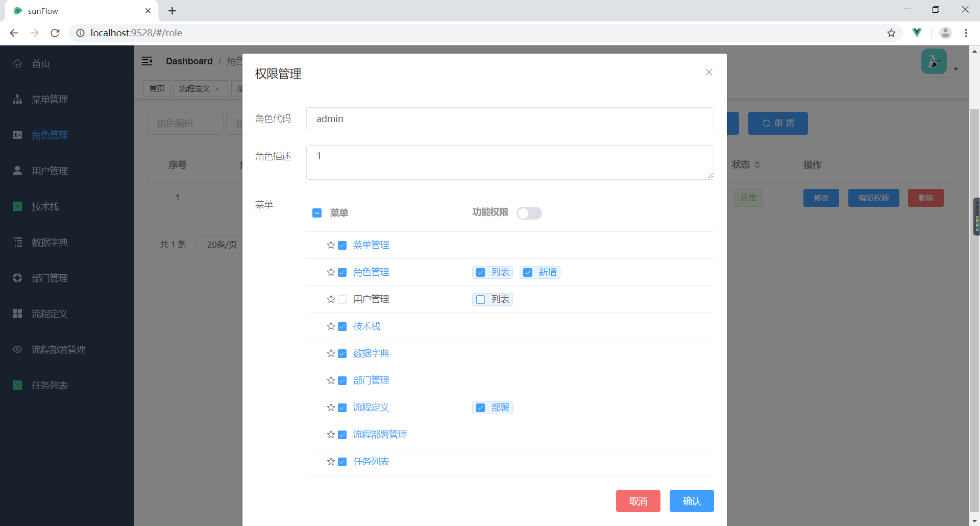Uncheck the 部署 permission checkbox
The image size is (980, 526).
click(480, 408)
